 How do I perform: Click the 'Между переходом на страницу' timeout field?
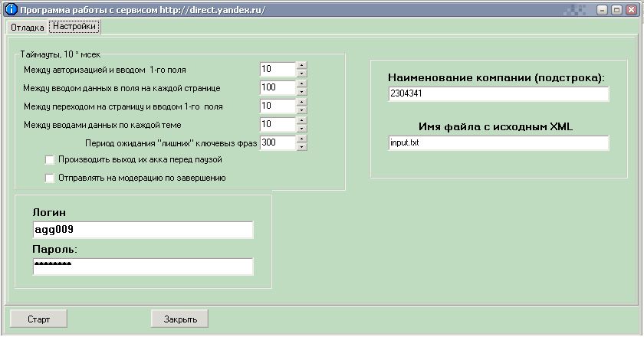coord(278,106)
